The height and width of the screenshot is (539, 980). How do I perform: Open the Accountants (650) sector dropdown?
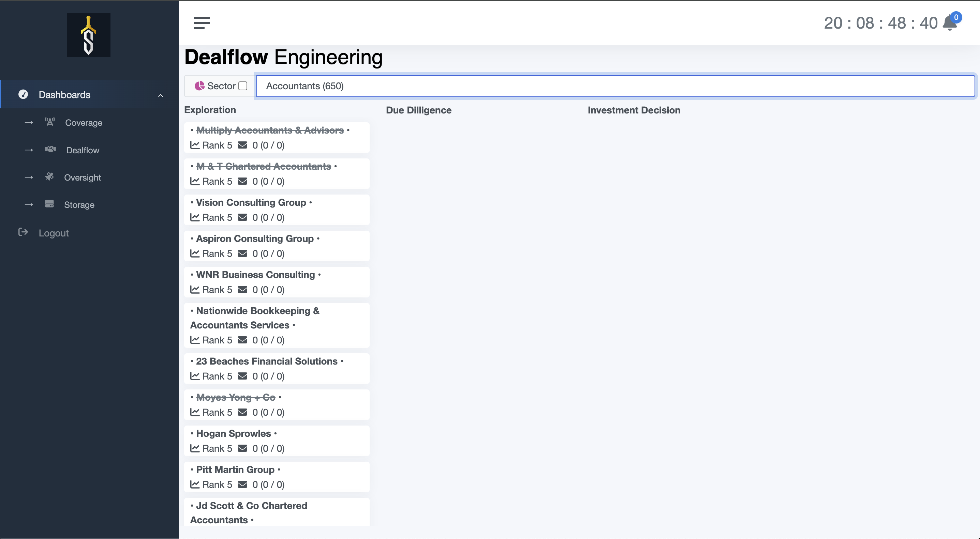(x=615, y=86)
